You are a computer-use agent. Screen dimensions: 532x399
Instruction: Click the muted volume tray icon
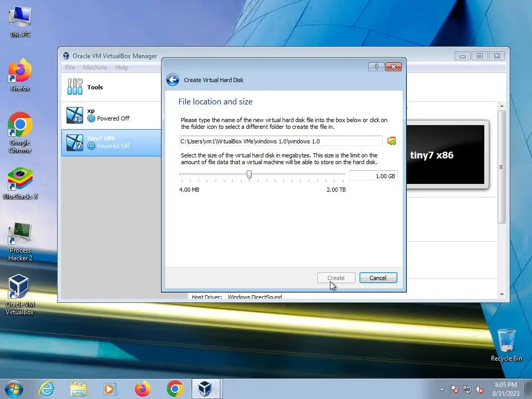480,389
